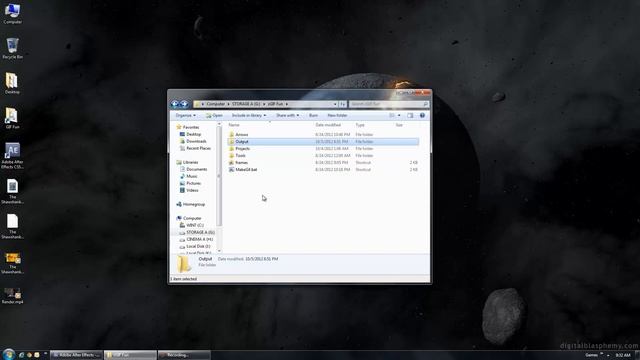
Task: Open the view options dropdown arrow
Action: (399, 116)
